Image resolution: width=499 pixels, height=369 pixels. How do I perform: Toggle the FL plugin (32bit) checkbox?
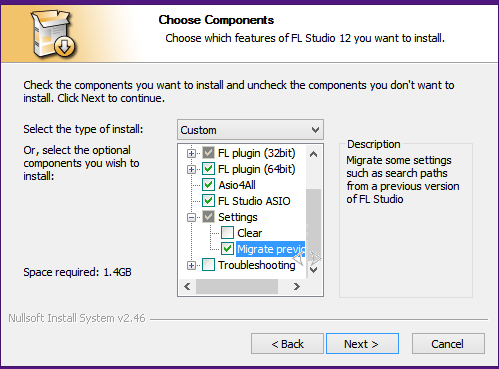208,153
